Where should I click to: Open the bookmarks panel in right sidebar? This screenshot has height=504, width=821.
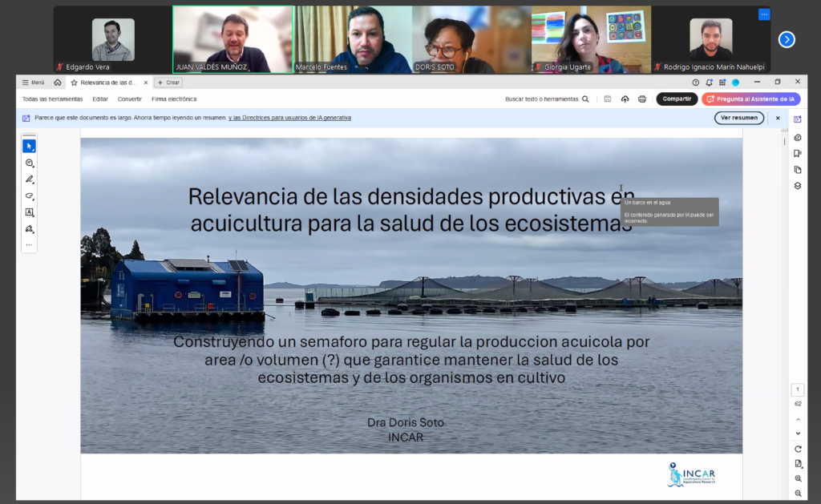click(x=798, y=154)
